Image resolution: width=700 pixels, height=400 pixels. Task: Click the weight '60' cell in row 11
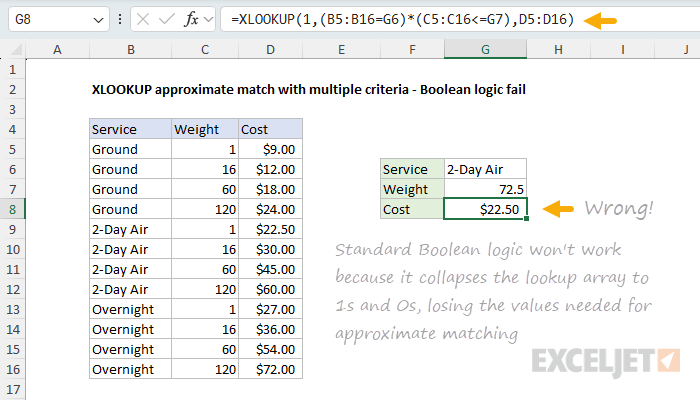pos(205,269)
